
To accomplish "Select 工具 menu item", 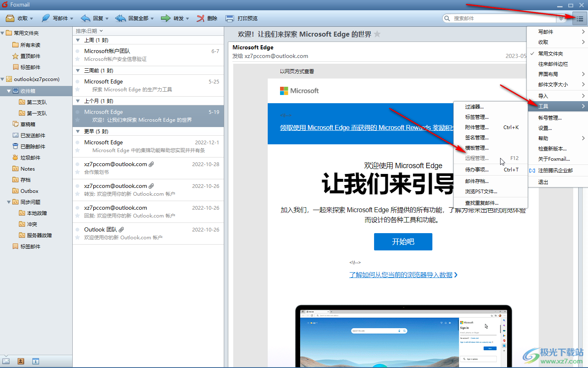I will pyautogui.click(x=558, y=106).
